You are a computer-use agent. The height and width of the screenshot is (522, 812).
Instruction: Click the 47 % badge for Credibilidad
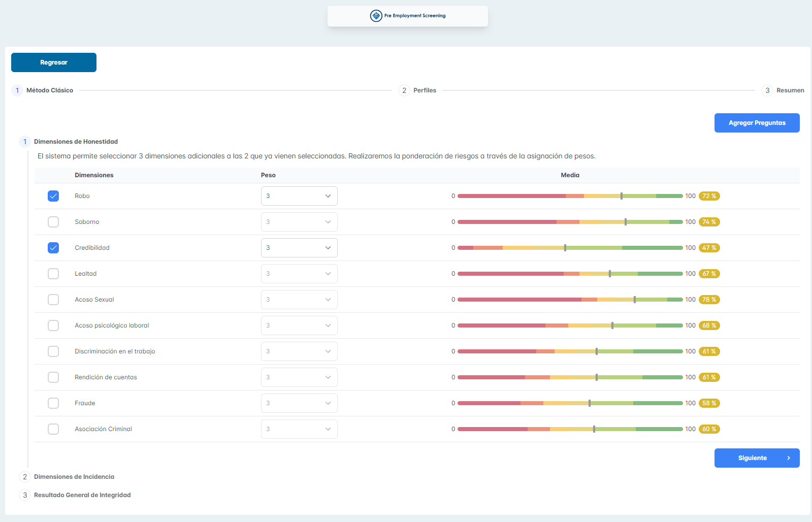(x=709, y=248)
